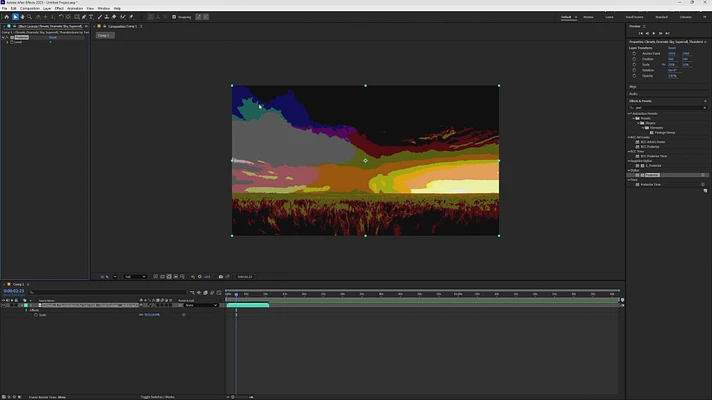This screenshot has width=712, height=400.
Task: Switch to the Review workspace
Action: click(x=588, y=17)
